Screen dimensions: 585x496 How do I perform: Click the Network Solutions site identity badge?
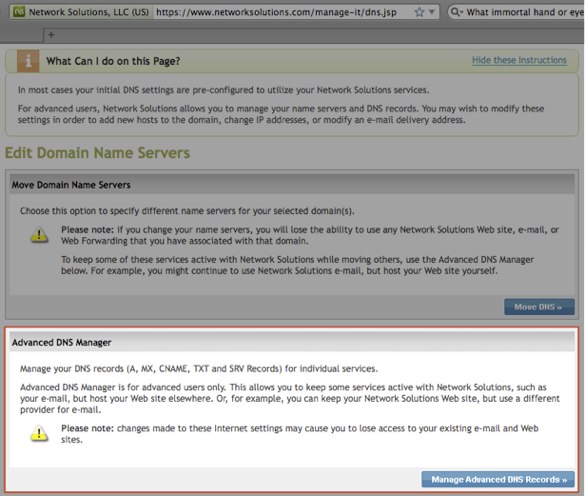pyautogui.click(x=81, y=12)
